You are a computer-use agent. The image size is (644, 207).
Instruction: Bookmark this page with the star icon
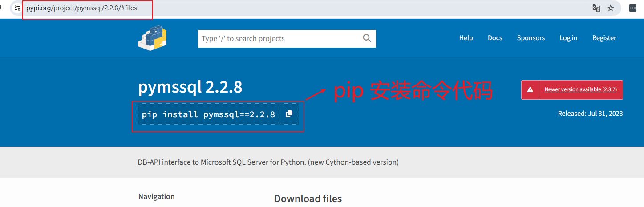611,8
